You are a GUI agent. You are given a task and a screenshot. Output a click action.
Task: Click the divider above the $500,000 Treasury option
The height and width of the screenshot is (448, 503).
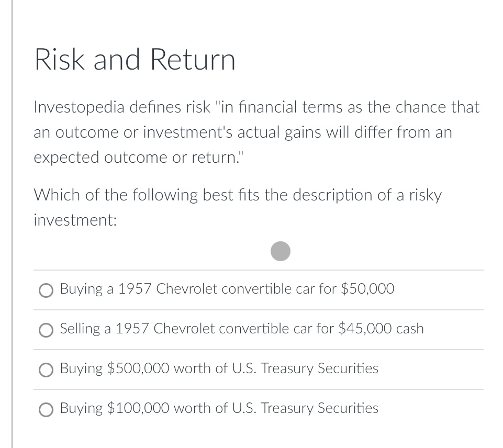pos(259,349)
